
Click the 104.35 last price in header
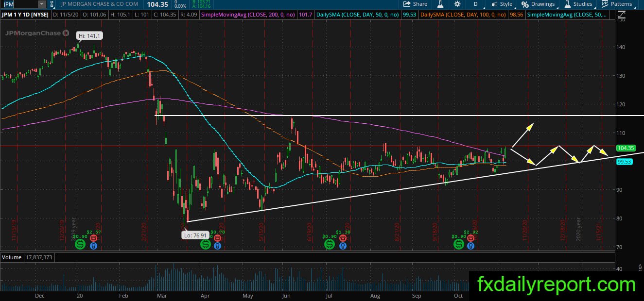(158, 4)
